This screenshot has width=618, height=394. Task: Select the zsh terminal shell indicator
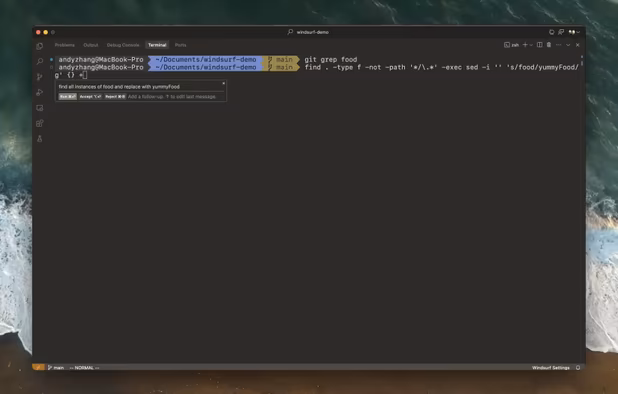(511, 45)
